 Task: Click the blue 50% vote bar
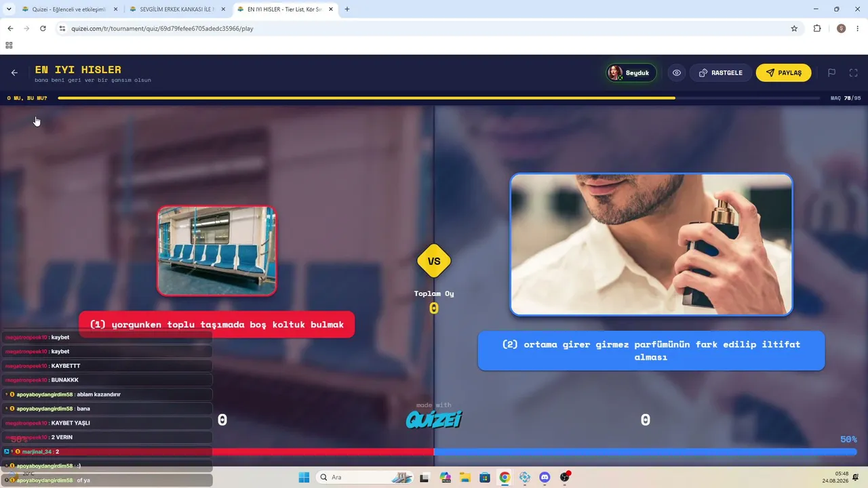pyautogui.click(x=645, y=452)
